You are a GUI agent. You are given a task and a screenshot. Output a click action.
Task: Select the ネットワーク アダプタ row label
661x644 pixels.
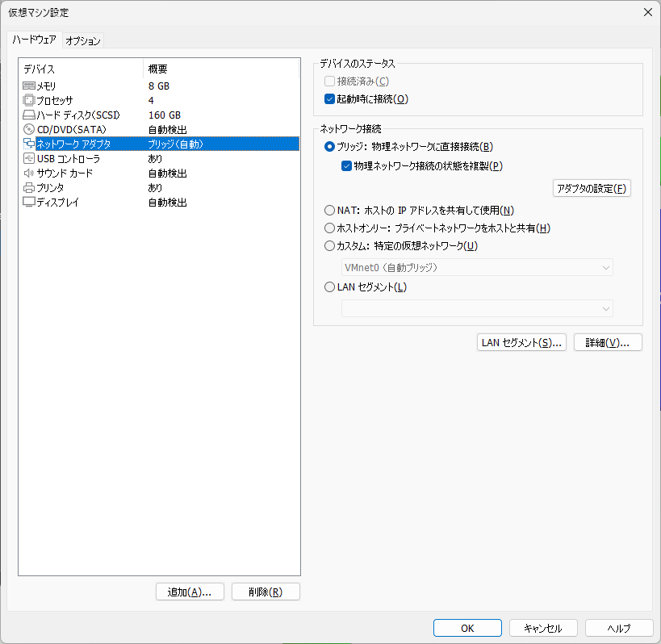(x=73, y=144)
